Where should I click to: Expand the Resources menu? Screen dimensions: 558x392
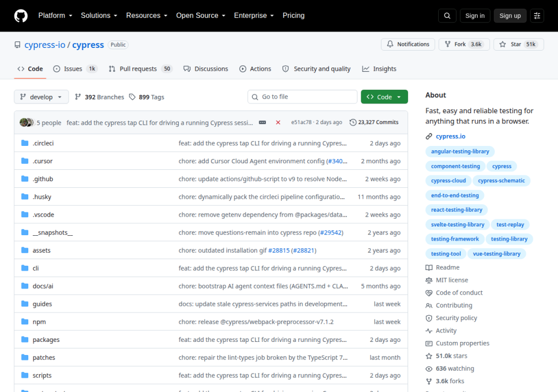click(147, 16)
